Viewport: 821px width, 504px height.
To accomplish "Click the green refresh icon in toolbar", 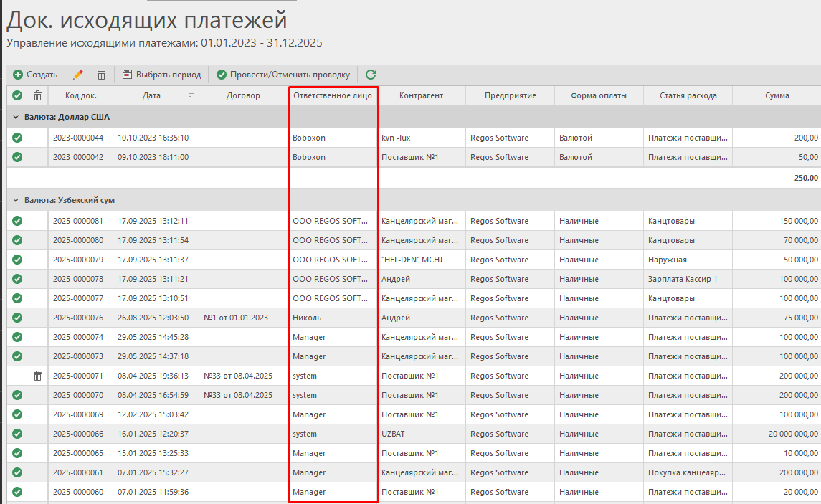I will tap(371, 75).
